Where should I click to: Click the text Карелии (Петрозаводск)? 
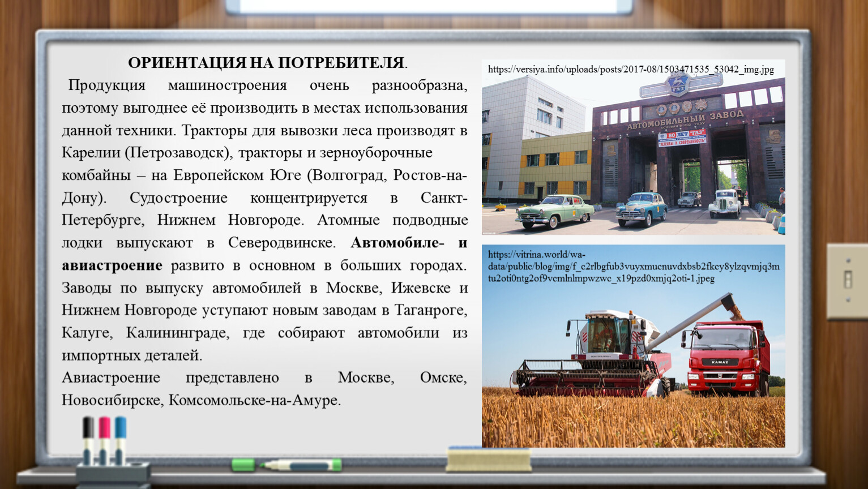pos(147,153)
